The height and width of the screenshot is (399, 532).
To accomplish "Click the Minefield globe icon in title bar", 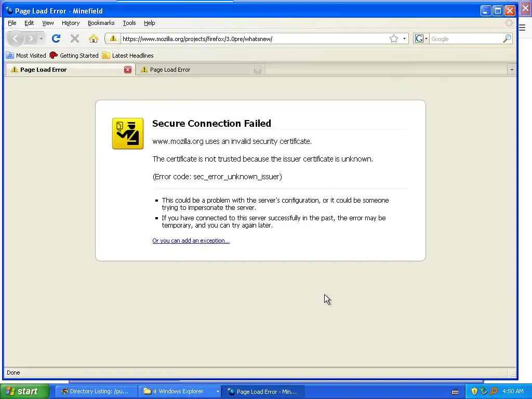I will (x=9, y=10).
